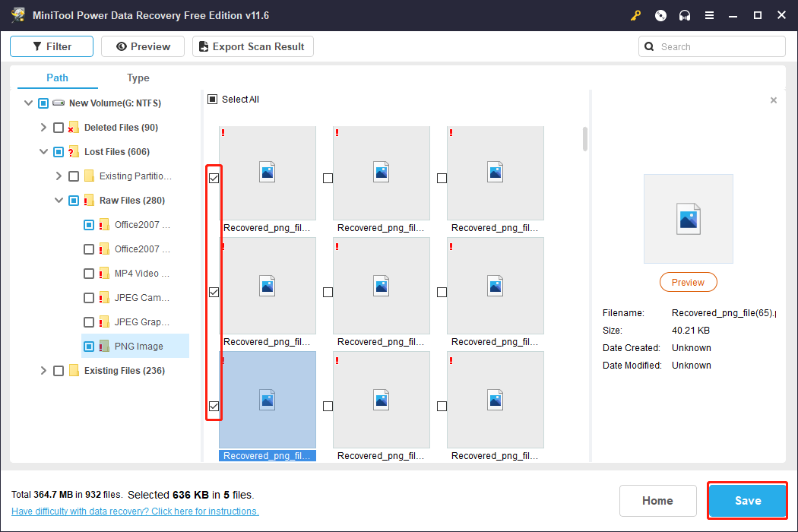Close the preview panel with X icon
798x532 pixels.
click(774, 100)
